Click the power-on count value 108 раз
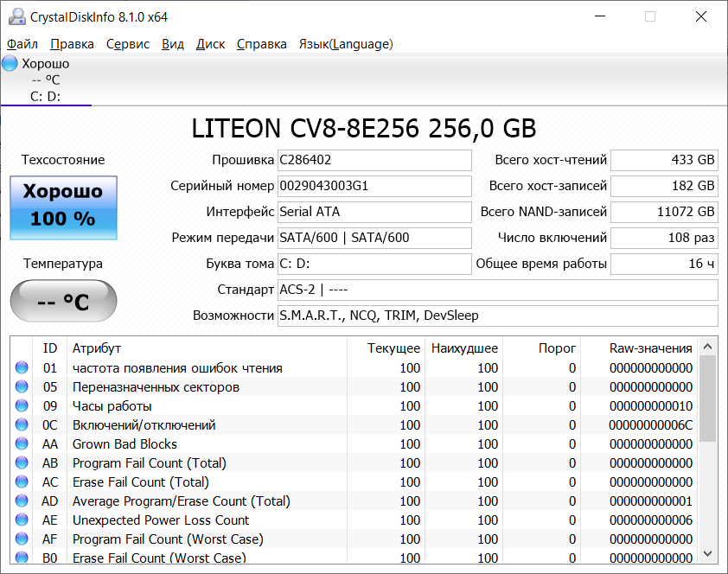728x574 pixels. (664, 238)
